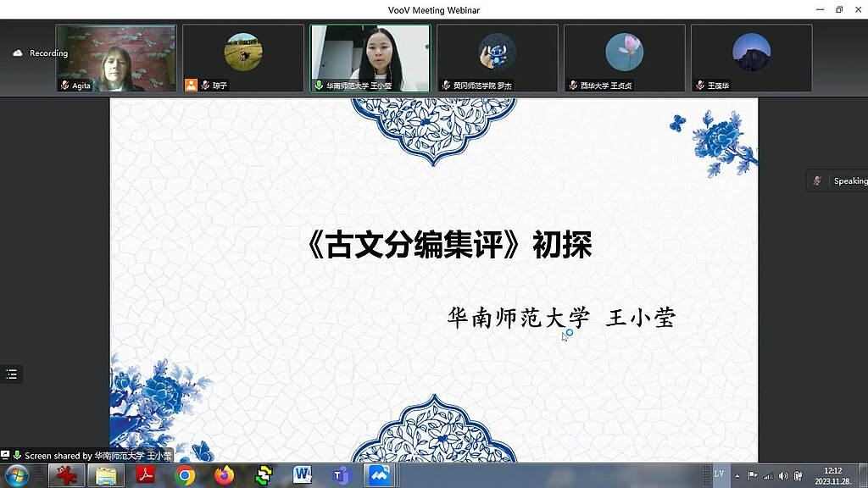
Task: Show hidden system tray icons
Action: coord(737,476)
